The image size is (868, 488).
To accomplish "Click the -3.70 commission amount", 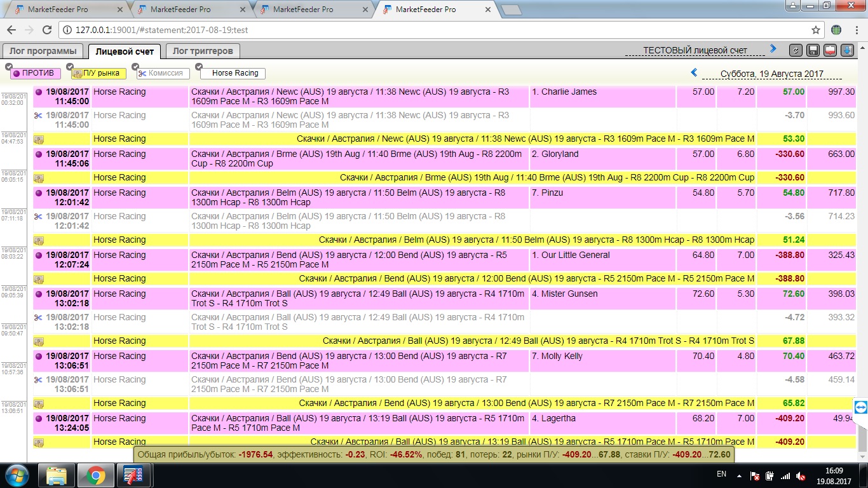I will [794, 116].
